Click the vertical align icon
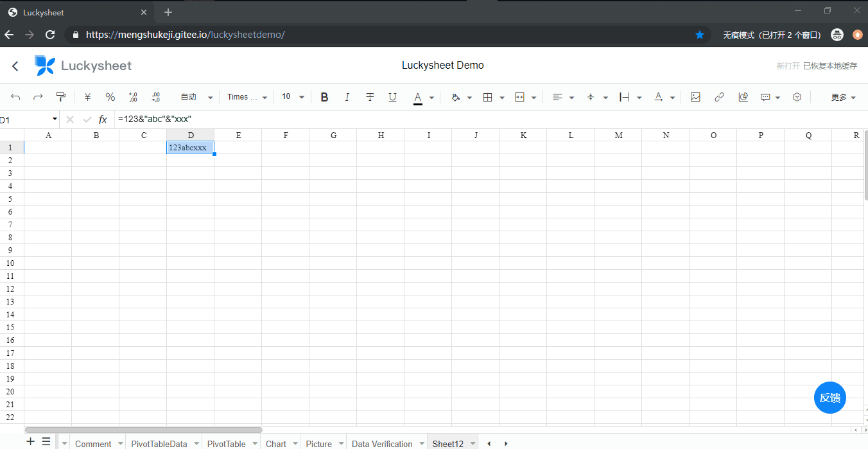Image resolution: width=868 pixels, height=449 pixels. pos(591,97)
